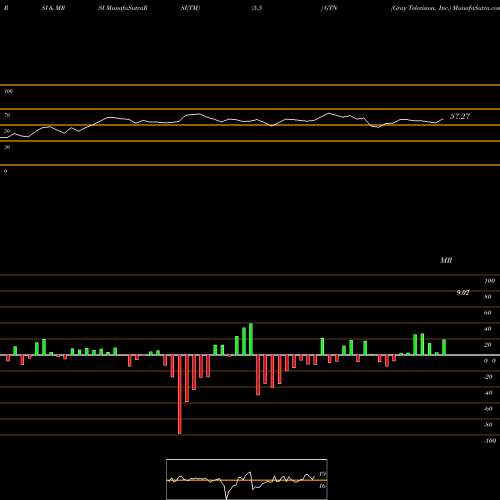Viewport: 500px width, 500px height.
Task: Click the 'SI(TM)' header text
Action: [190, 8]
